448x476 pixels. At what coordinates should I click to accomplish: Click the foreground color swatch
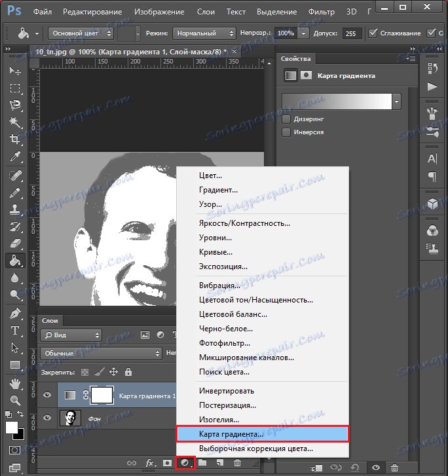[x=12, y=428]
